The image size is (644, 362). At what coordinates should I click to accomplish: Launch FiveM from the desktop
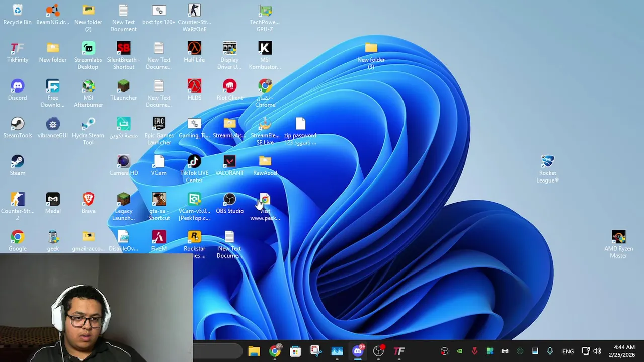click(x=159, y=241)
